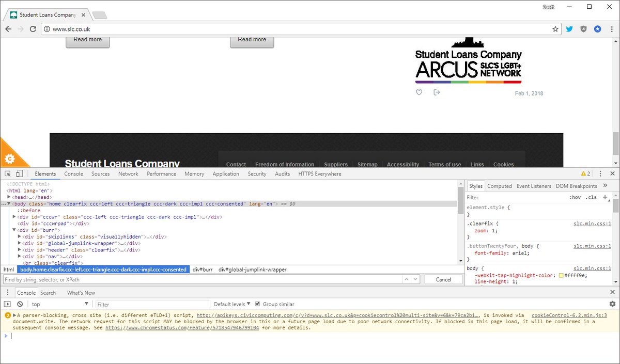Go to previous search result arrow
620x364 pixels.
(408, 279)
